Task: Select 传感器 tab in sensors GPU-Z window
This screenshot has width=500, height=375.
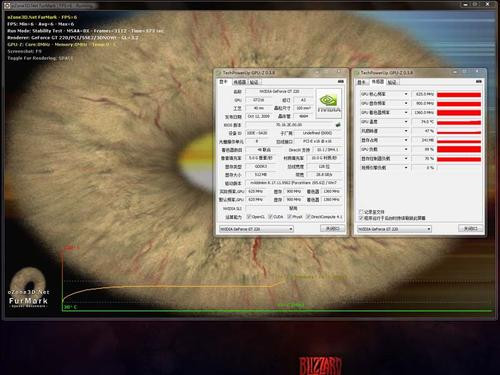Action: [x=378, y=82]
